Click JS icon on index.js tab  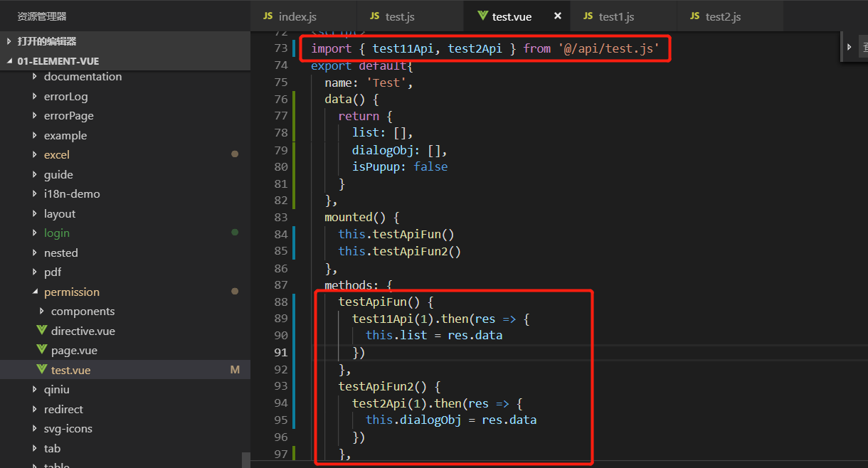[268, 16]
